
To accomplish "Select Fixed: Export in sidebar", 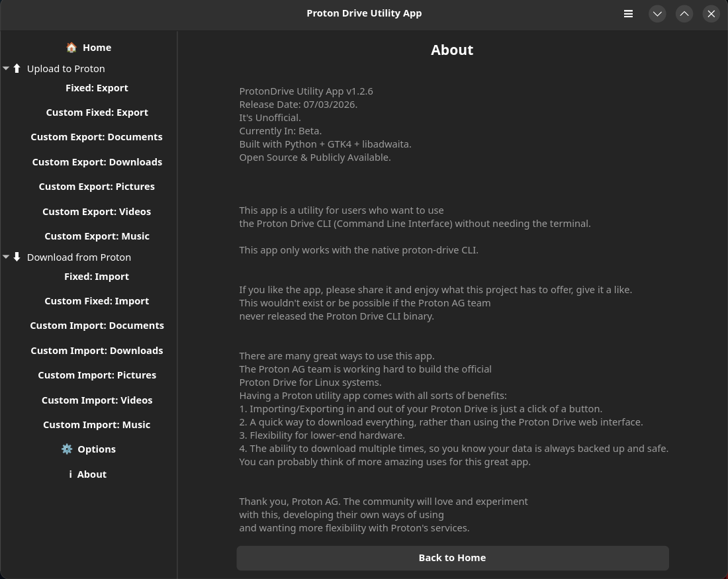I will coord(97,88).
